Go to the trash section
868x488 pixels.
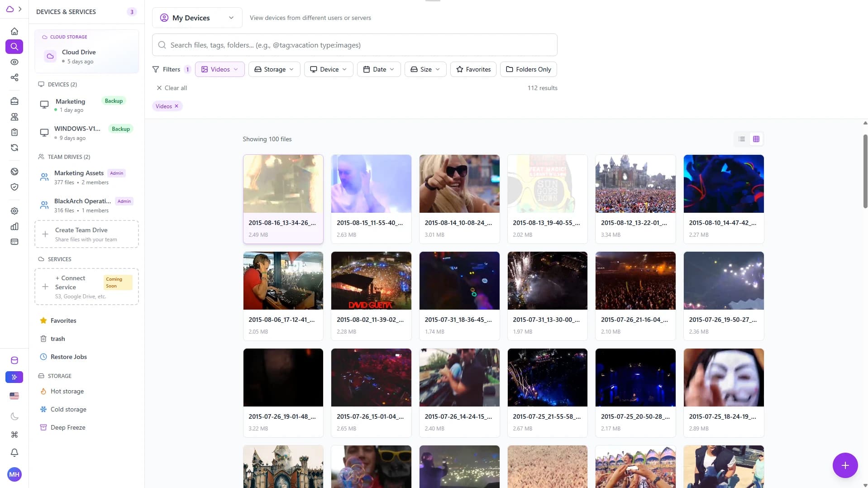(x=57, y=339)
